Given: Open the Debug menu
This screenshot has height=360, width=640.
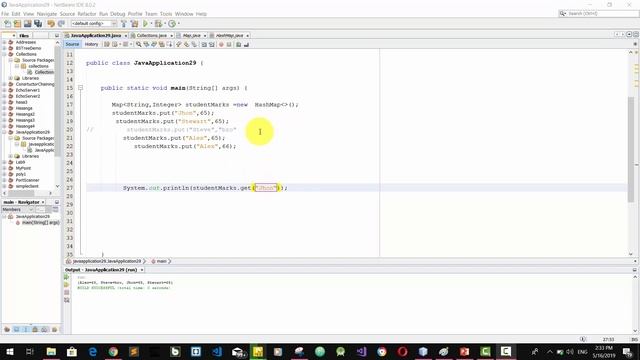Looking at the screenshot, I should [x=118, y=14].
